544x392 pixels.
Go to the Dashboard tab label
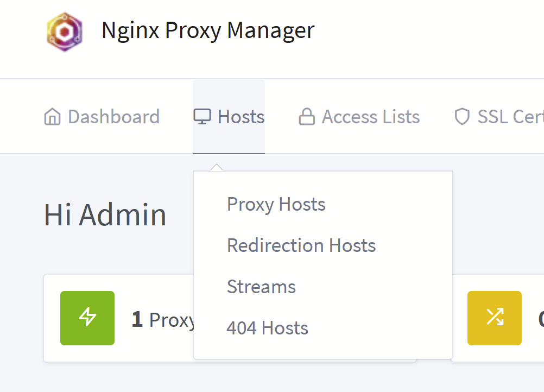point(113,117)
